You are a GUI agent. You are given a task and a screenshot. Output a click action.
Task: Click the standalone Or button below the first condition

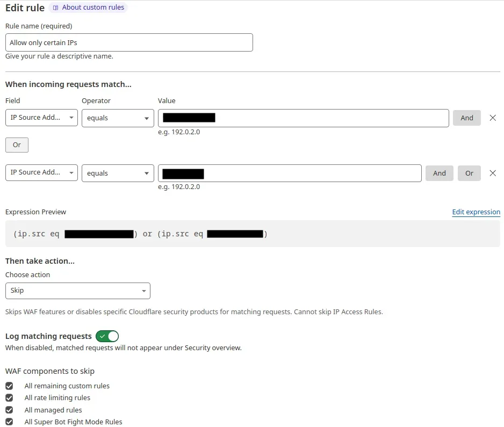16,144
